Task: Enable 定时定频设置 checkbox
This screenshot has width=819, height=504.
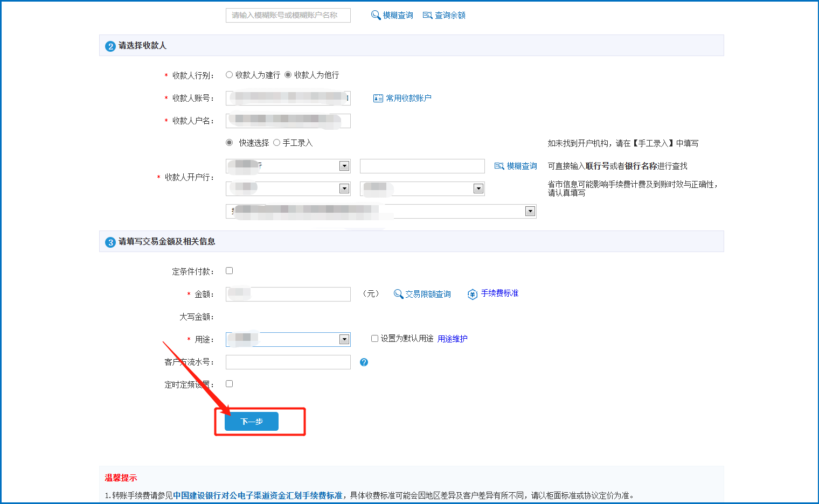Action: click(x=229, y=384)
